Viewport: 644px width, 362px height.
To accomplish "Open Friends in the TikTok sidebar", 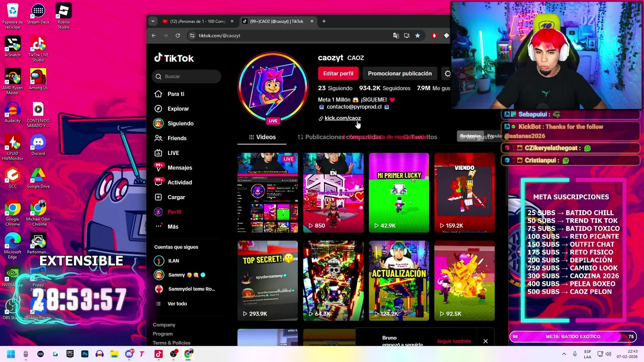I will point(171,138).
